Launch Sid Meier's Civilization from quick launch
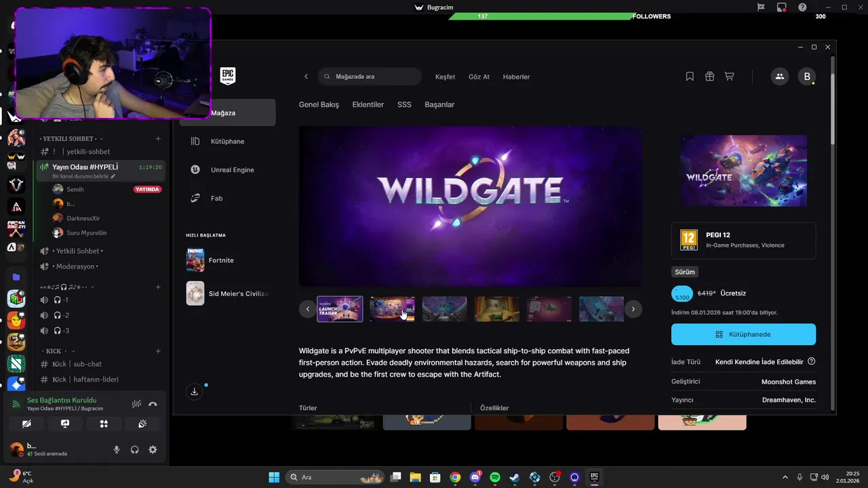868x488 pixels. tap(228, 293)
